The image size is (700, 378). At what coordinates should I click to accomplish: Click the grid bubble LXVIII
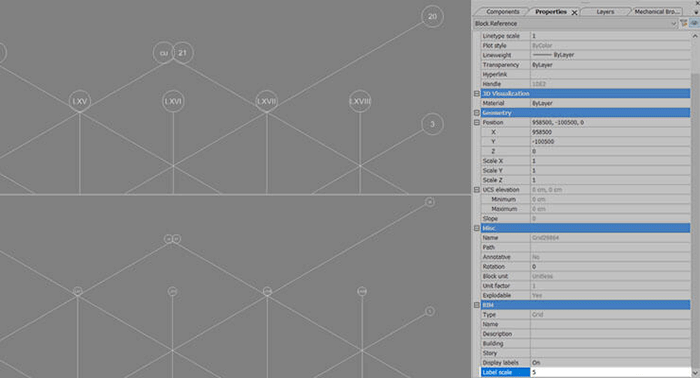[360, 101]
